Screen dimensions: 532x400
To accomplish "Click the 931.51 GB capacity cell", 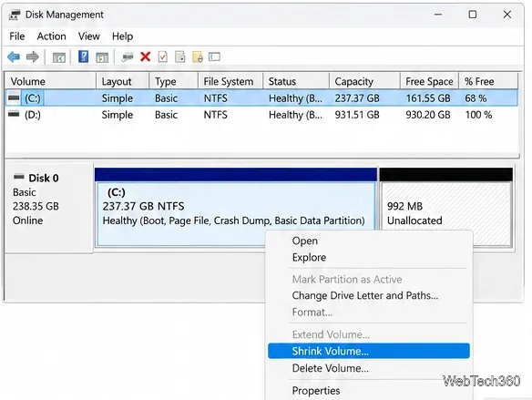I will click(x=357, y=115).
